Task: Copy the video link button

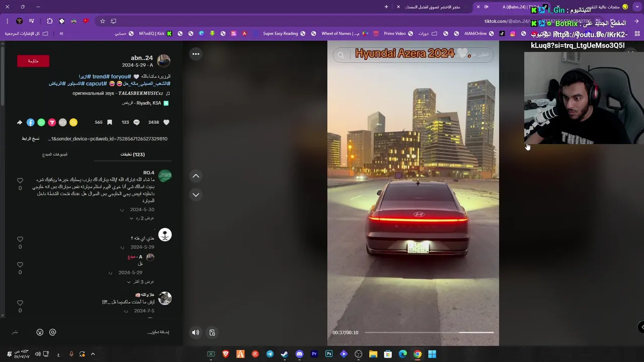Action: point(31,139)
